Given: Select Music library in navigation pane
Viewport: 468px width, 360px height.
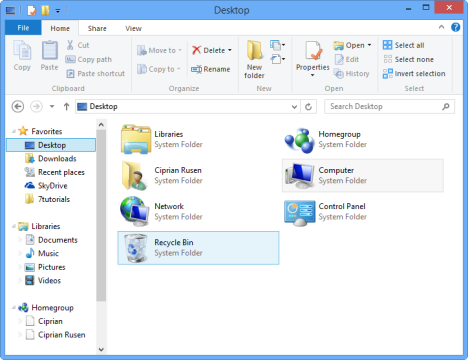Looking at the screenshot, I should pyautogui.click(x=42, y=253).
